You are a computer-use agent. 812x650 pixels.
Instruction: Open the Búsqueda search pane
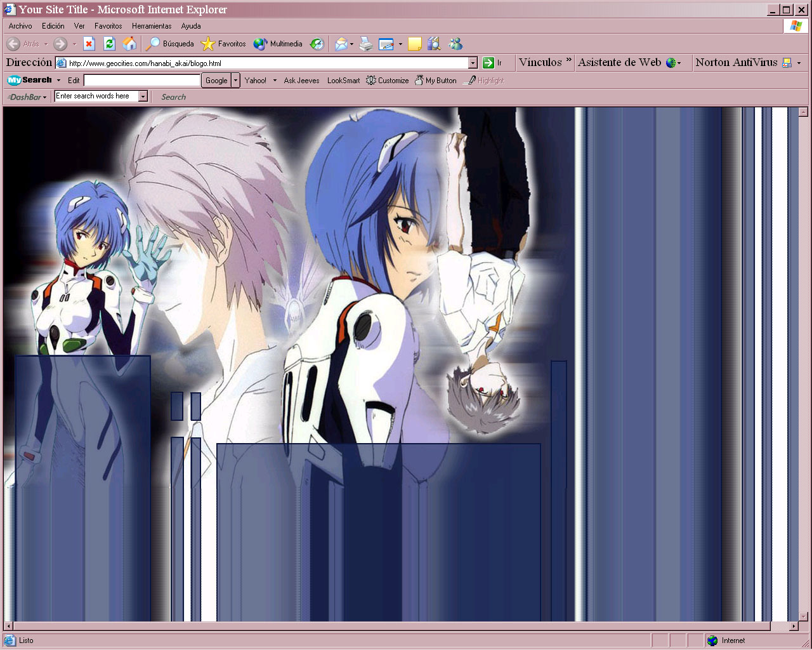pyautogui.click(x=170, y=44)
